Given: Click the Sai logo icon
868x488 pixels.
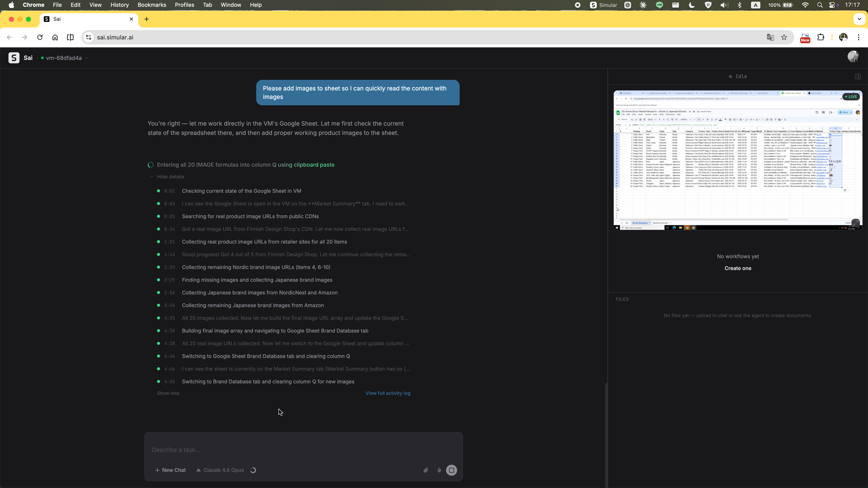Looking at the screenshot, I should 14,58.
